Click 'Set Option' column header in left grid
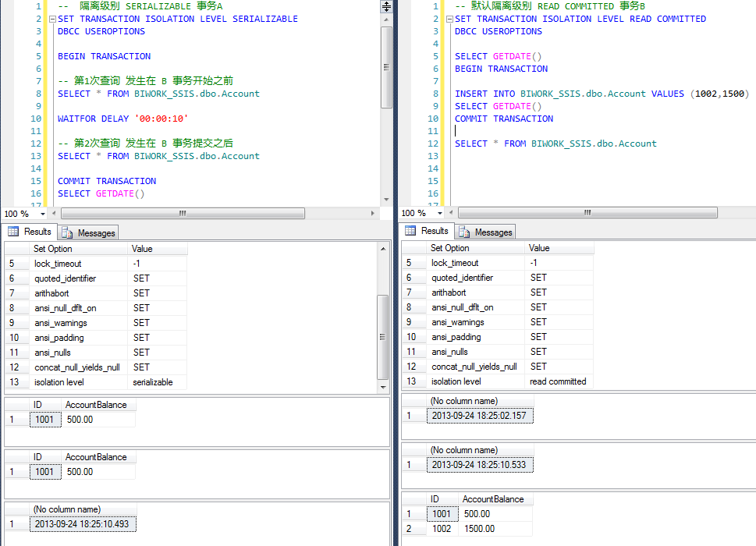 52,249
